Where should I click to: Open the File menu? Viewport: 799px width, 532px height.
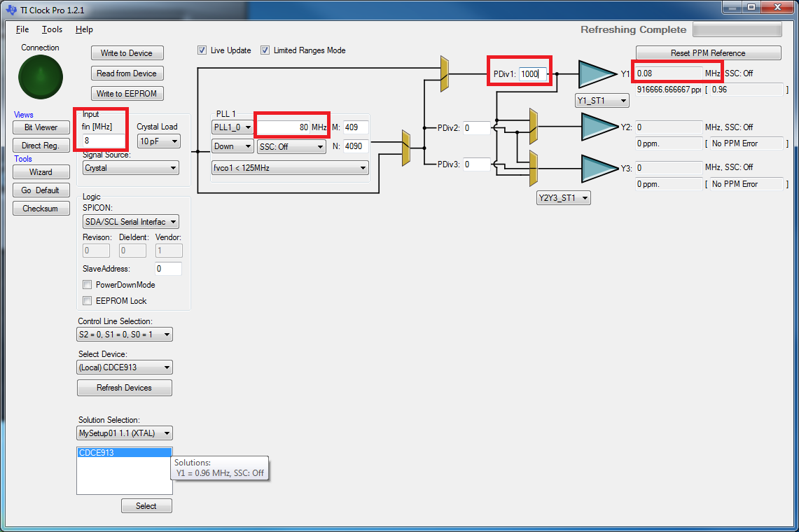point(22,29)
